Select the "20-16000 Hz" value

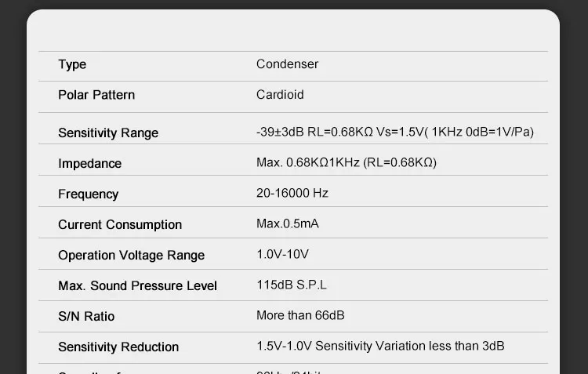click(x=292, y=193)
